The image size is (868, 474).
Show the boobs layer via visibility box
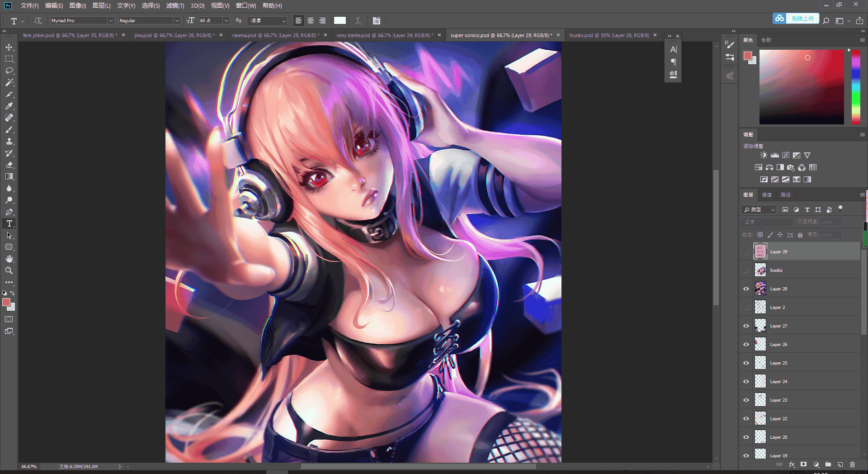coord(746,270)
